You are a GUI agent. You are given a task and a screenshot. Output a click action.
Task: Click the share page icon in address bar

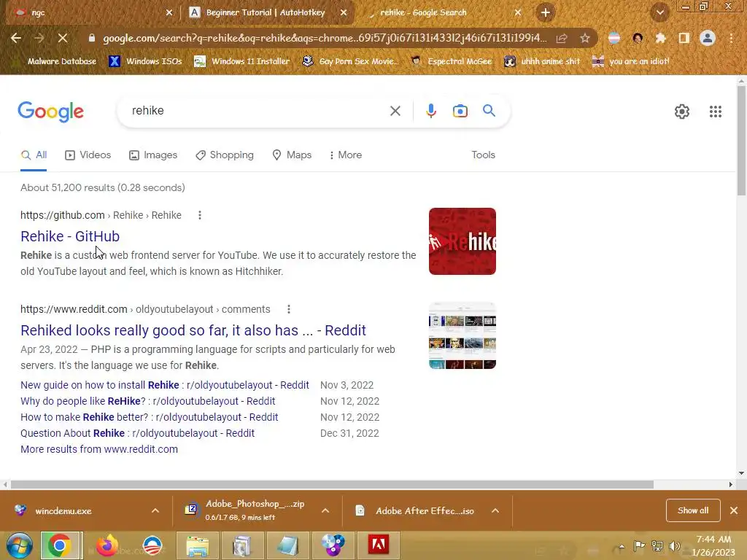click(562, 38)
